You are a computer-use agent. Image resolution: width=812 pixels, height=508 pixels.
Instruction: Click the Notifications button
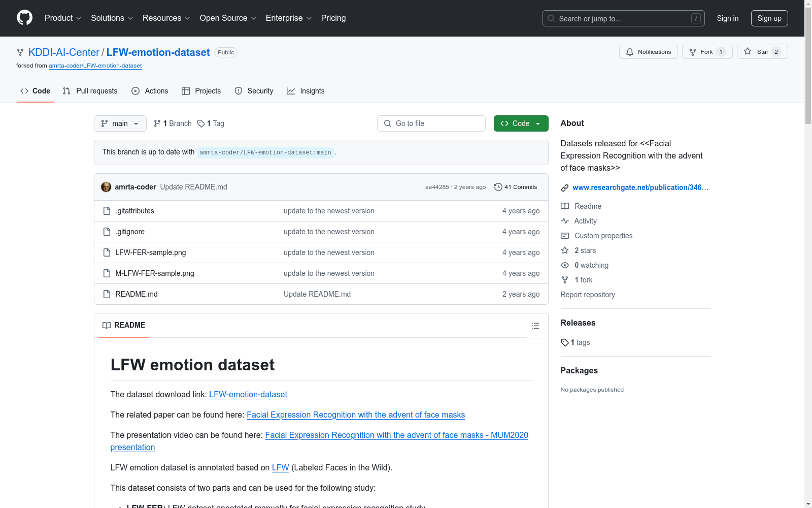[649, 52]
